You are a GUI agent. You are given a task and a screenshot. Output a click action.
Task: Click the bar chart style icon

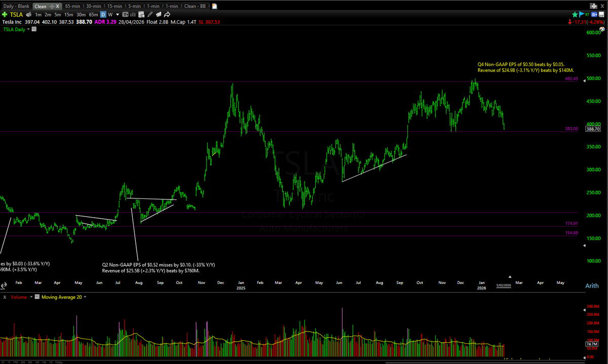(x=133, y=14)
